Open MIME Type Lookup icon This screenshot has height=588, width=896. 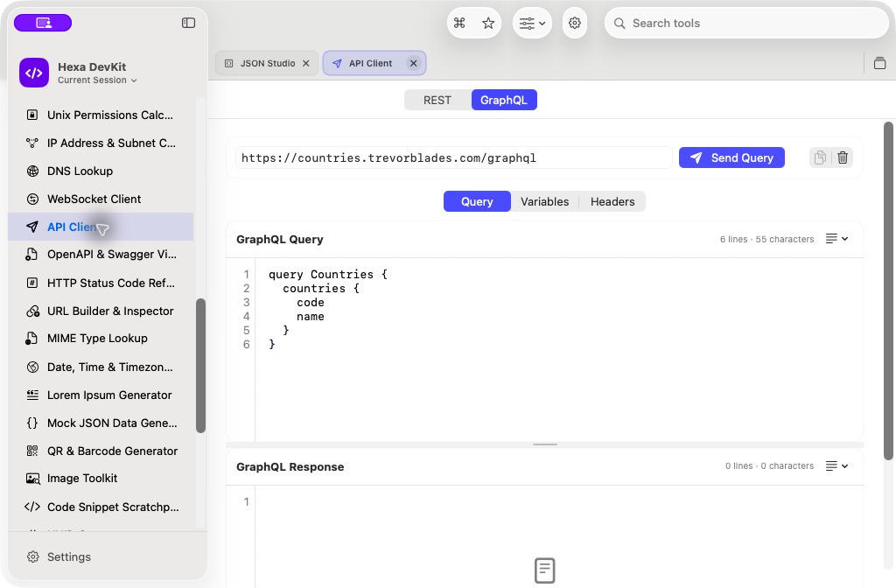pos(32,339)
